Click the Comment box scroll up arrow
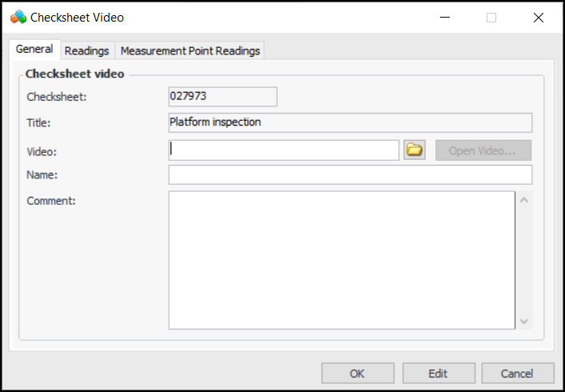 pyautogui.click(x=524, y=199)
